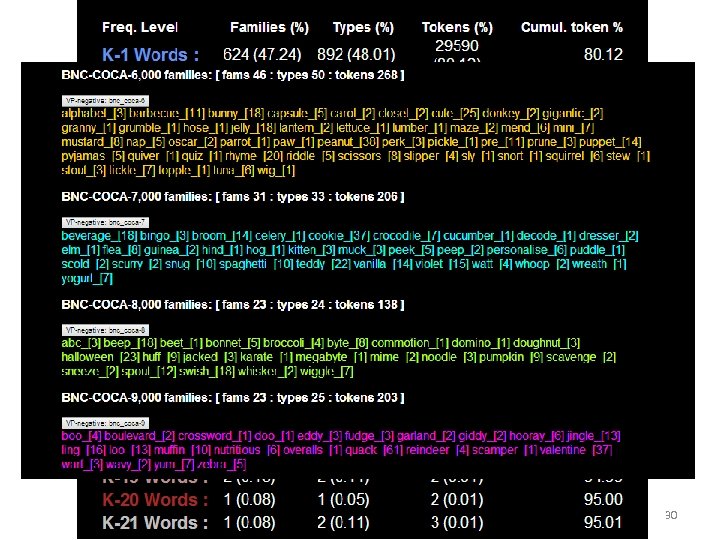Click the VP-negative bnc_coca-7 button
This screenshot has width=720, height=540.
(x=105, y=223)
